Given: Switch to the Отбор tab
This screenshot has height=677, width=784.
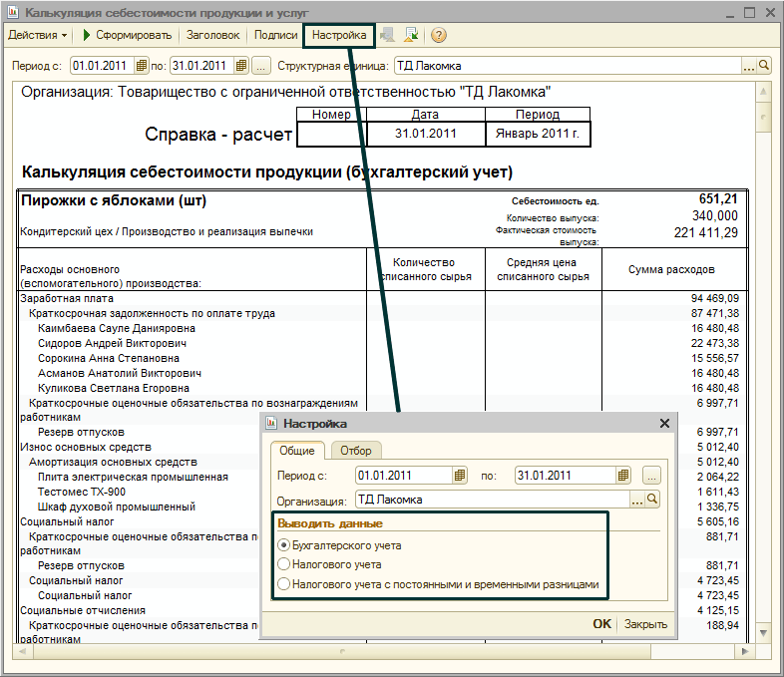Looking at the screenshot, I should click(x=355, y=451).
